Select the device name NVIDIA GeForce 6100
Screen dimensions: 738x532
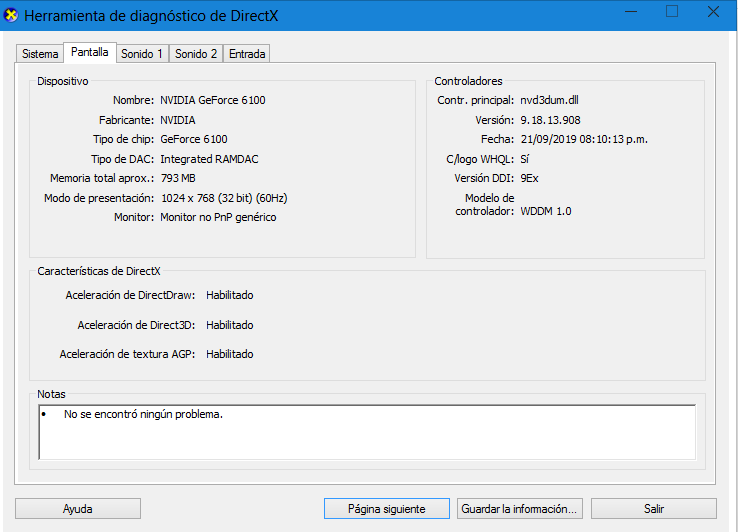[213, 100]
